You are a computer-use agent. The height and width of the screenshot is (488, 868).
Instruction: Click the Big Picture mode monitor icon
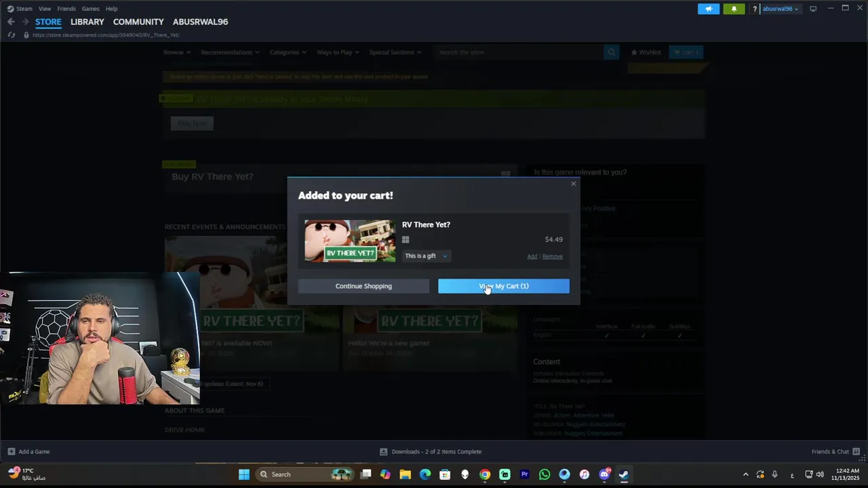(x=813, y=9)
